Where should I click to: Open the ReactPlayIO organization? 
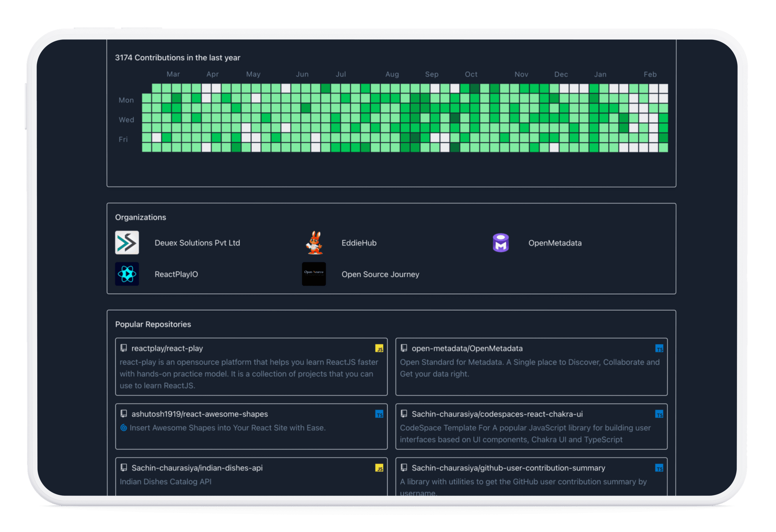click(176, 274)
